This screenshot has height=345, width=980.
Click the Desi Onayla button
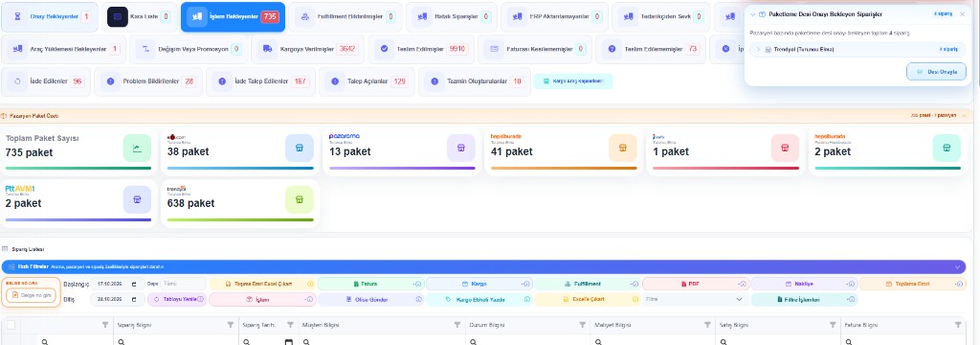point(936,71)
